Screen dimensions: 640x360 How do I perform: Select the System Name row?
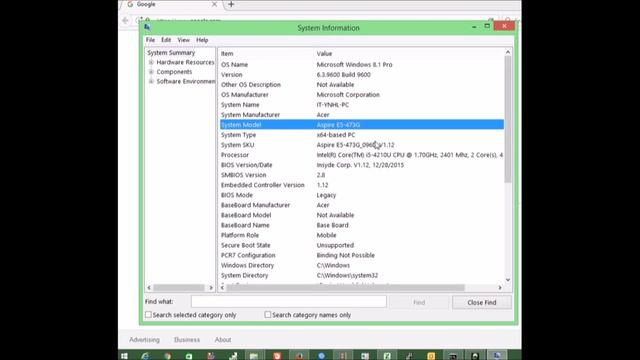(362, 104)
